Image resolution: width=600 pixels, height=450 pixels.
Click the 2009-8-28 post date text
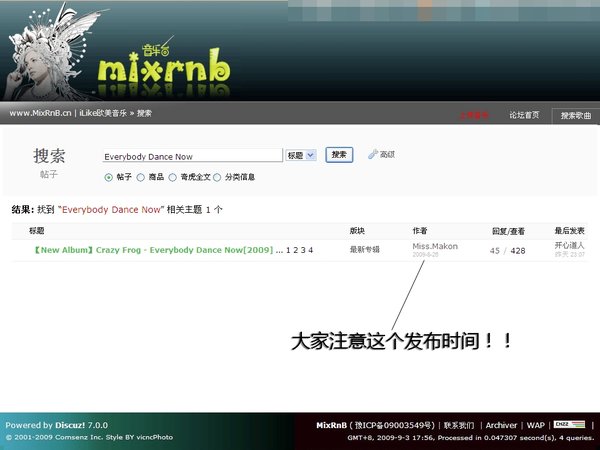[425, 254]
